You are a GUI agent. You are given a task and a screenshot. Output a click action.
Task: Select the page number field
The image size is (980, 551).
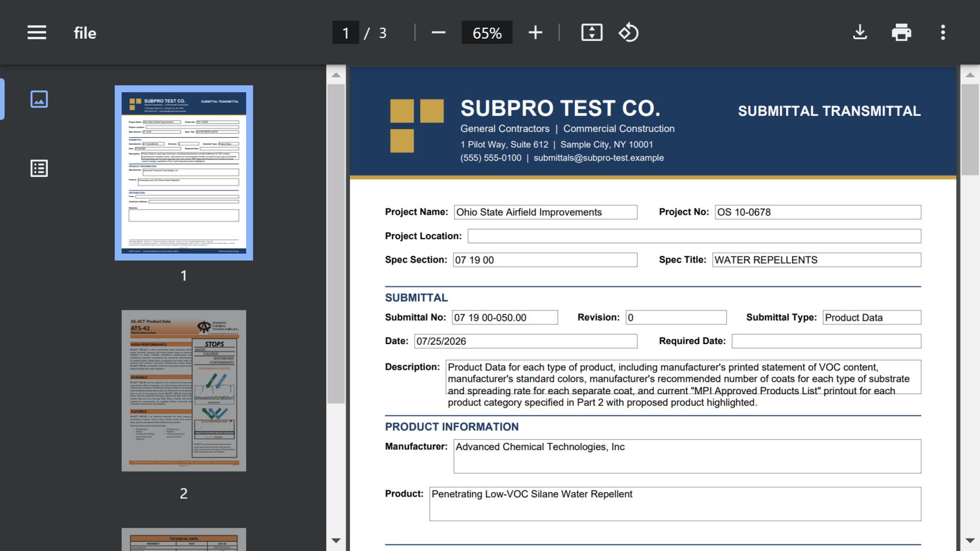point(346,33)
